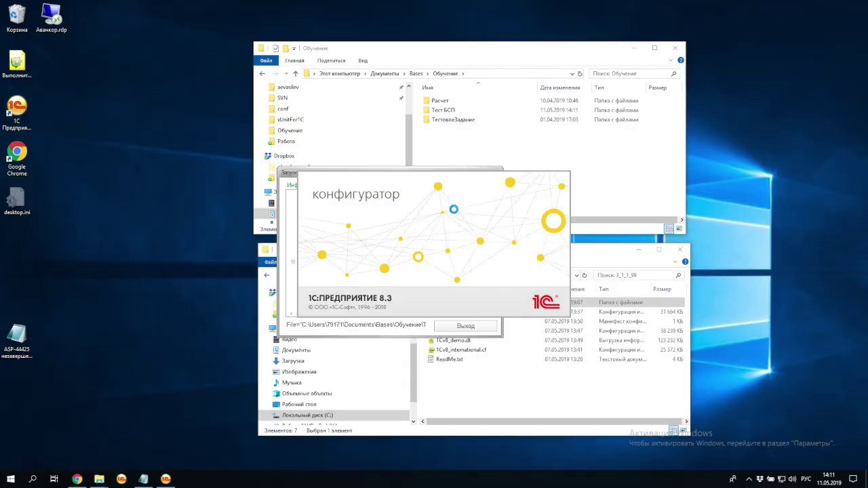Go back in the Обучение window
The image size is (868, 488).
[x=262, y=73]
